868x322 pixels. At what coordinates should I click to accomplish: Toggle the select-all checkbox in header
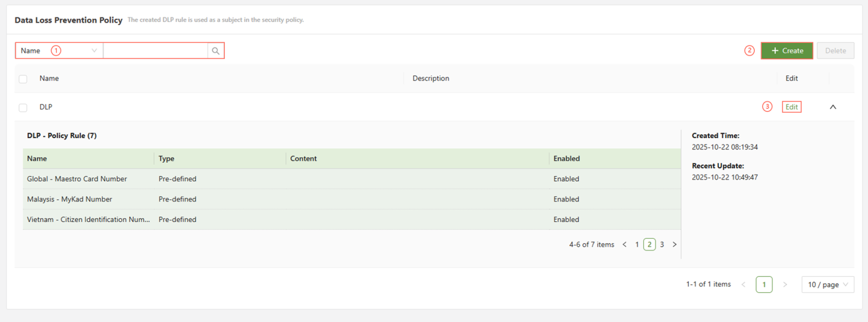23,79
